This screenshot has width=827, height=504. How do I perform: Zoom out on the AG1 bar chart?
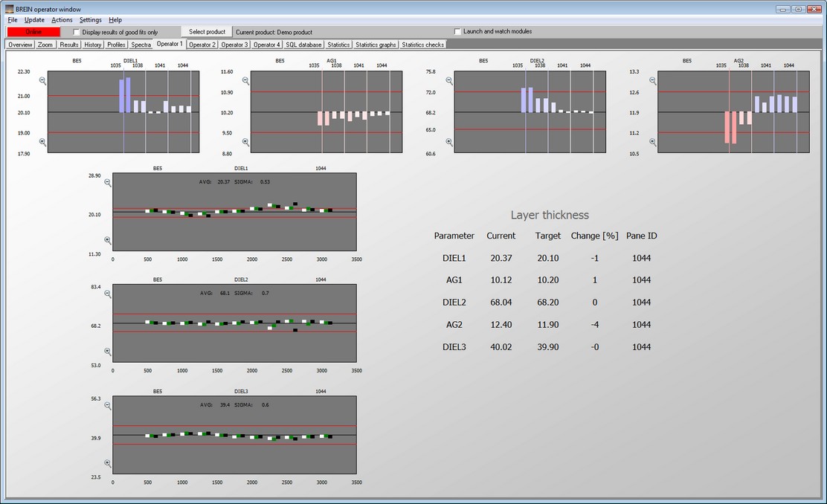(x=245, y=80)
